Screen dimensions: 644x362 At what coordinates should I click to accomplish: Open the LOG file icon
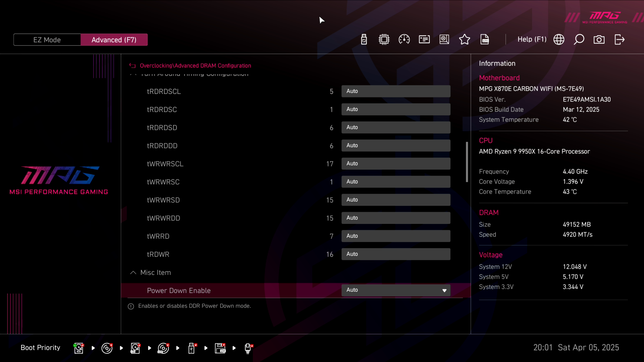coord(485,40)
